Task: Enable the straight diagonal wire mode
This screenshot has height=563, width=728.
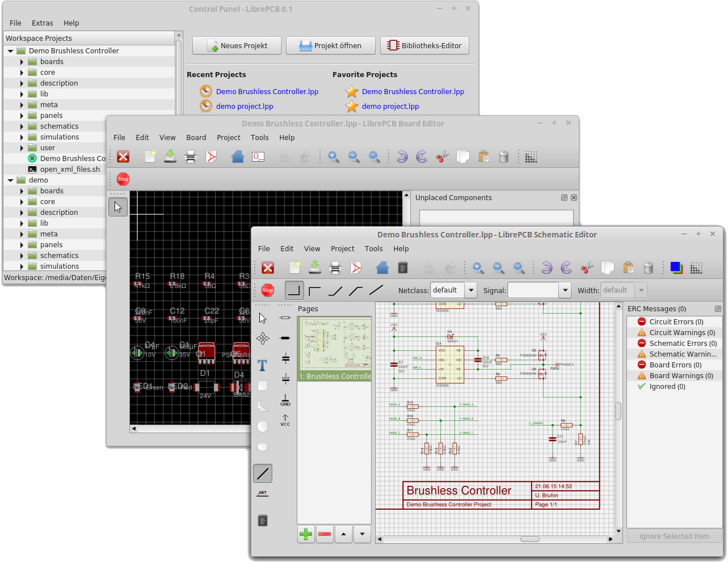Action: (376, 290)
